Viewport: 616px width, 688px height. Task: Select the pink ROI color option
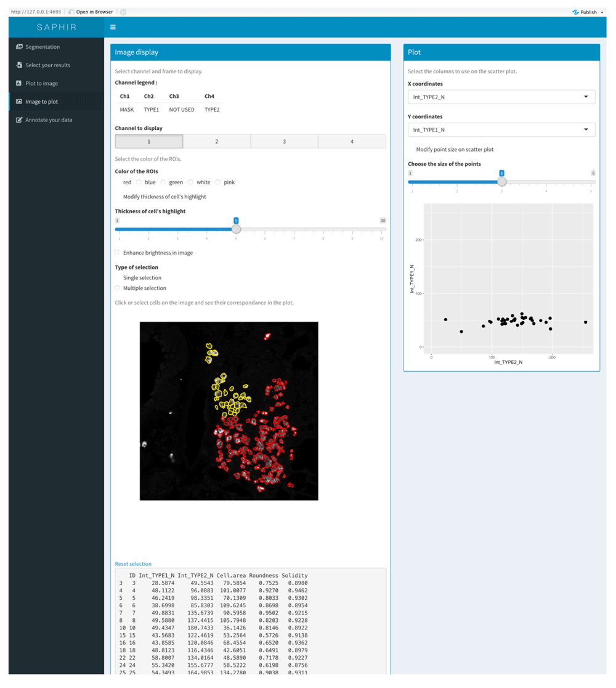click(217, 182)
